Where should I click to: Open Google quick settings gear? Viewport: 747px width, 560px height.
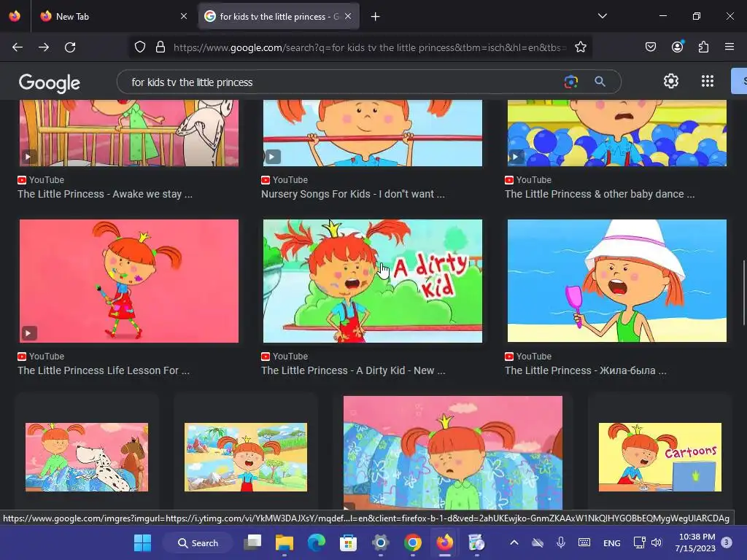[671, 81]
